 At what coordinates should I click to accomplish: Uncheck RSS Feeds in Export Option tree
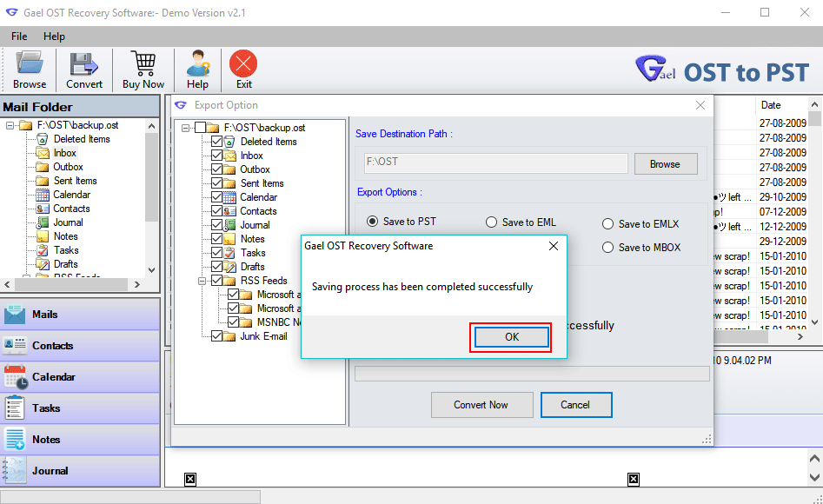(x=216, y=281)
